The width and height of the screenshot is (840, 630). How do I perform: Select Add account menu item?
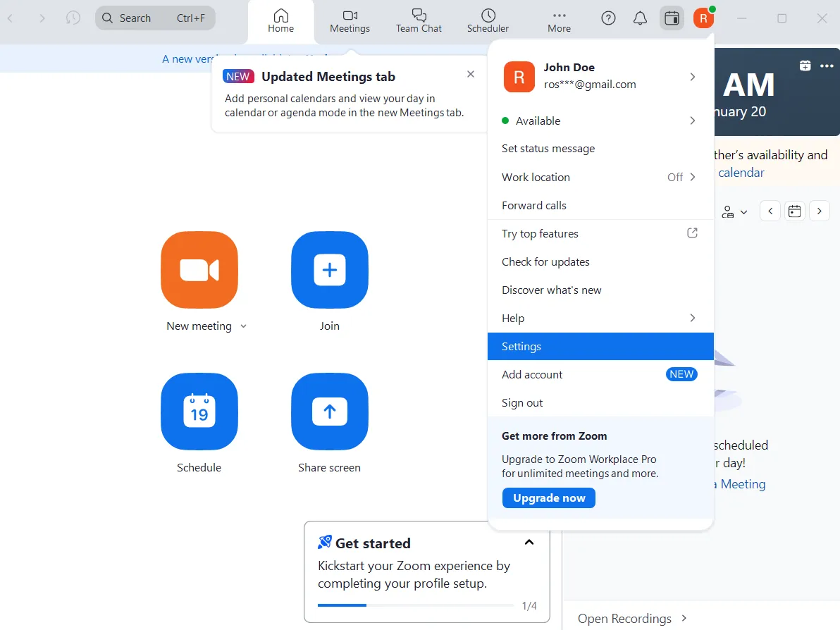coord(600,374)
